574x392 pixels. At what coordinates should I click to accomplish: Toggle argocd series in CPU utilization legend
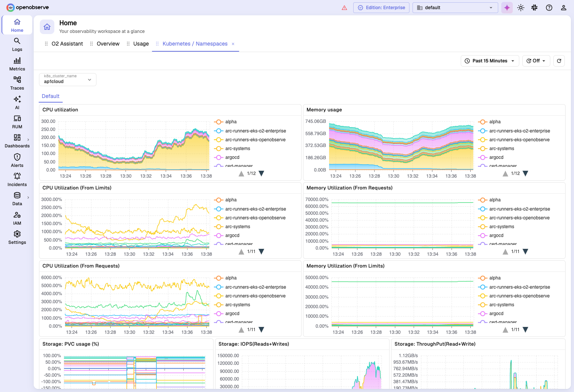(x=227, y=157)
